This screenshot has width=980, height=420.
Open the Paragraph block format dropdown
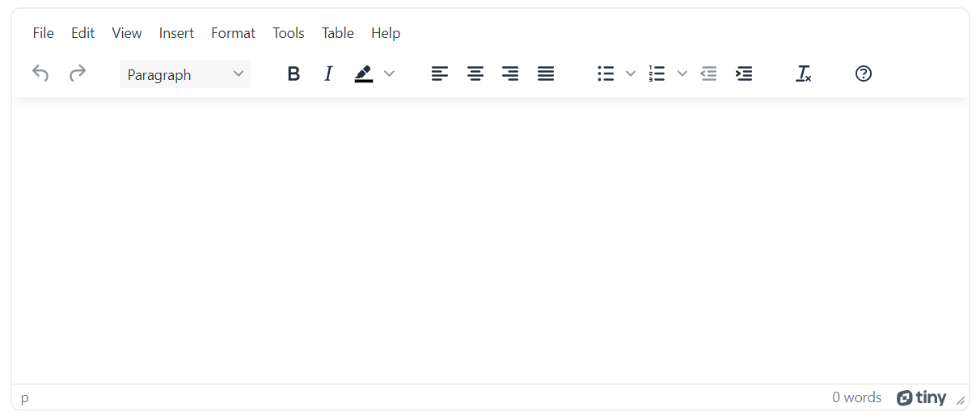pyautogui.click(x=185, y=74)
